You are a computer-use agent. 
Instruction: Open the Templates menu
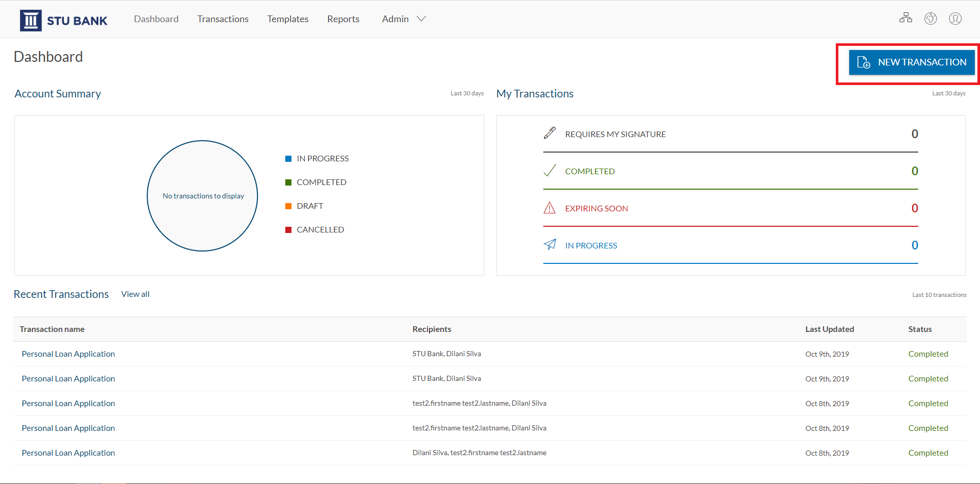[288, 19]
